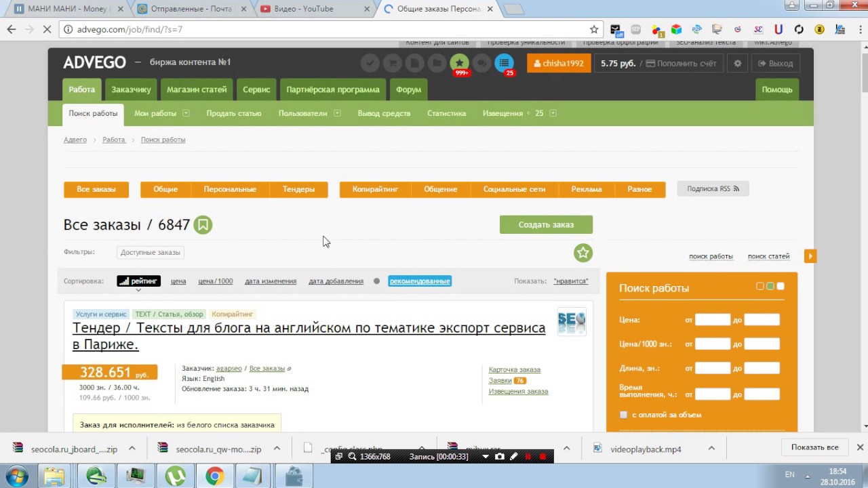Image resolution: width=868 pixels, height=488 pixels.
Task: Click the shopping cart icon in header
Action: click(392, 63)
